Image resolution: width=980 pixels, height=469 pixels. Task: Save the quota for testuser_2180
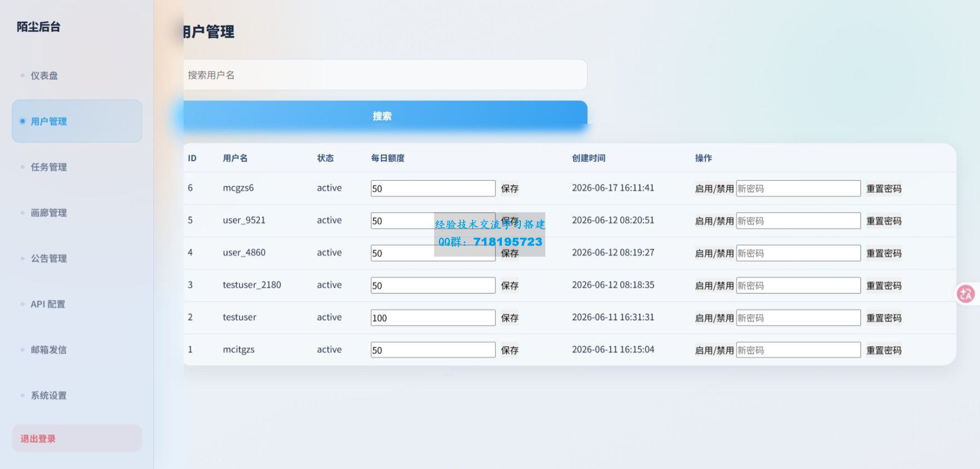pyautogui.click(x=510, y=286)
